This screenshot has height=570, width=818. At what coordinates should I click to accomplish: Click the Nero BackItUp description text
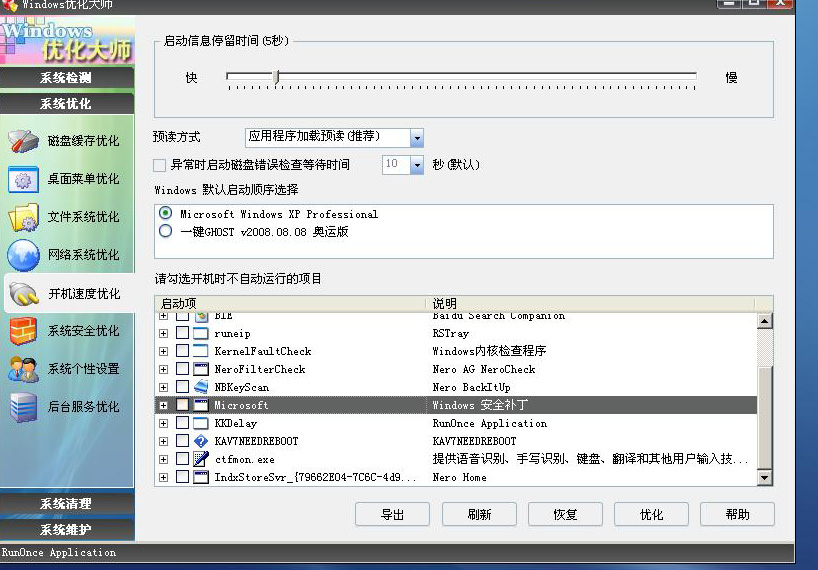coord(471,387)
